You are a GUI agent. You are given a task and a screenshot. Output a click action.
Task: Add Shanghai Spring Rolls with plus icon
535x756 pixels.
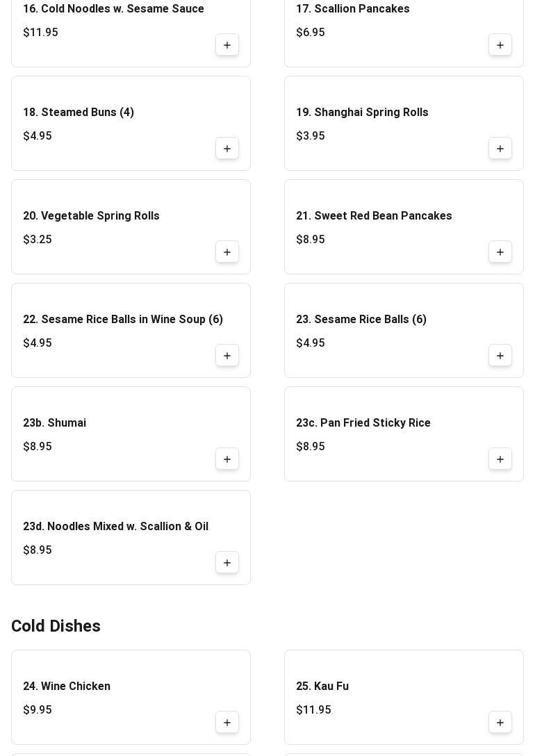click(500, 149)
